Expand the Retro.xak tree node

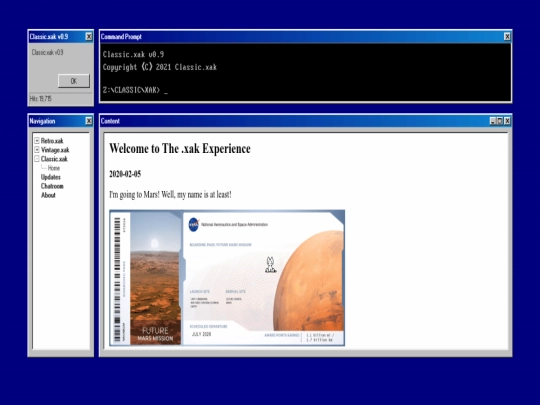pyautogui.click(x=37, y=141)
